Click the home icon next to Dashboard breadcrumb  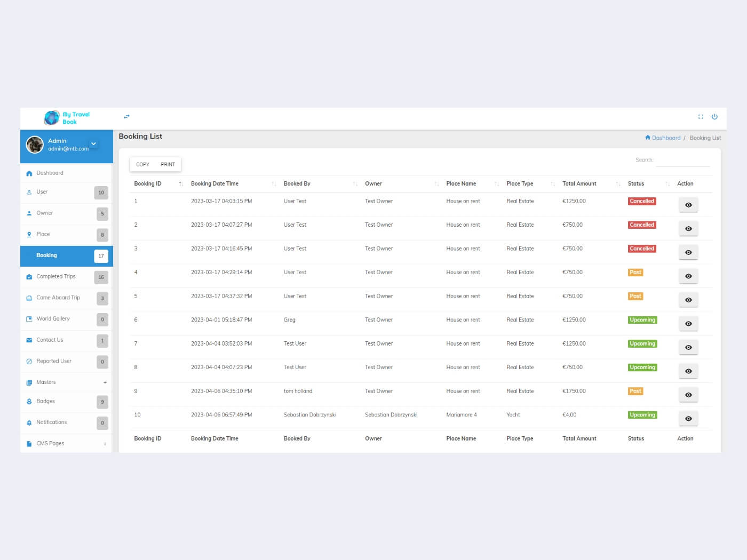click(647, 138)
